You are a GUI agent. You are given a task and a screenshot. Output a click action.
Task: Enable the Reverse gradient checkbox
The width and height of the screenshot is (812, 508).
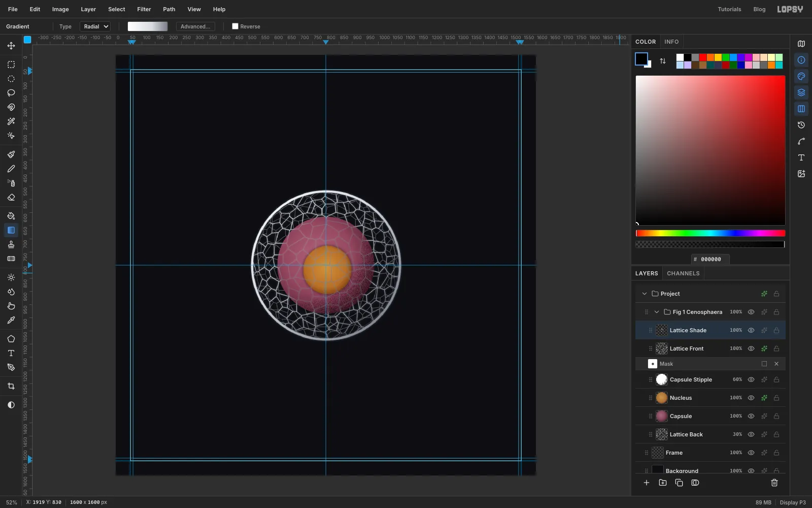click(235, 26)
